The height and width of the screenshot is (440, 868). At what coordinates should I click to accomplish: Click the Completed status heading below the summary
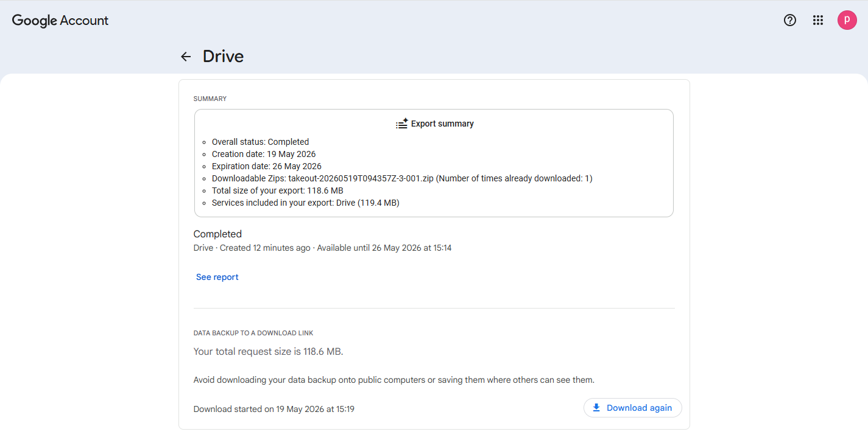tap(217, 234)
